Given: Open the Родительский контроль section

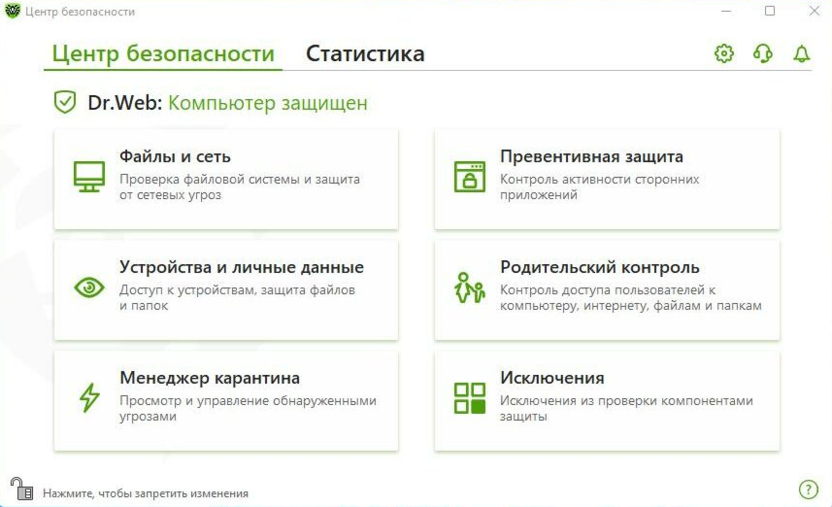Looking at the screenshot, I should (x=607, y=290).
